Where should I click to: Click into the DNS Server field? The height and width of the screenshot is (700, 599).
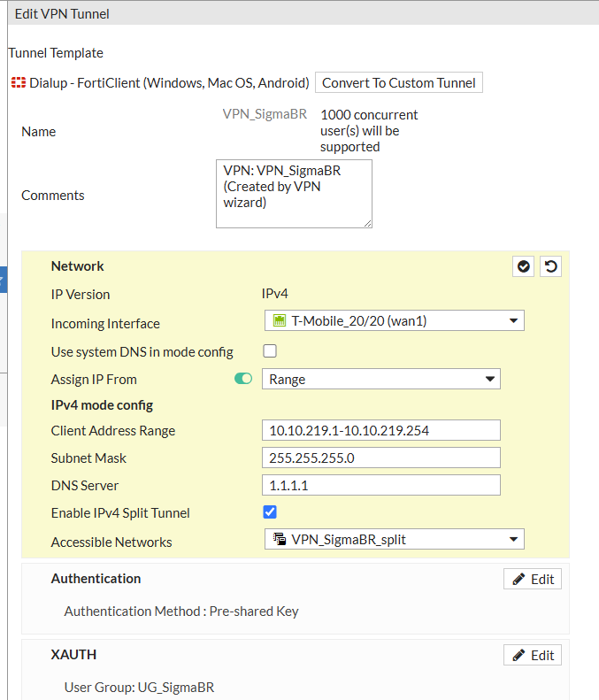click(x=381, y=486)
